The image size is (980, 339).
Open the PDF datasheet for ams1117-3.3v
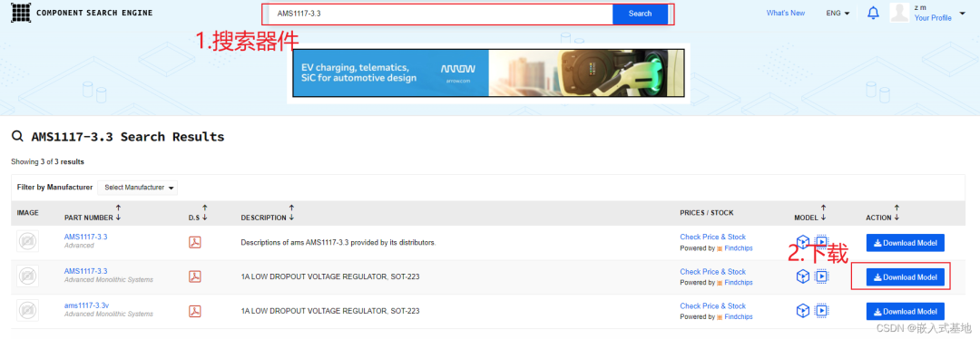pos(195,311)
